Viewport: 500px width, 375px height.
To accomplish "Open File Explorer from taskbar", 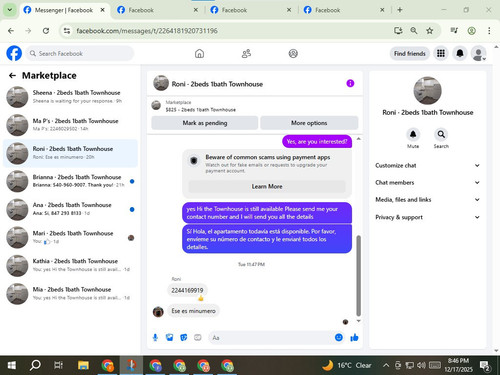I will 83,365.
